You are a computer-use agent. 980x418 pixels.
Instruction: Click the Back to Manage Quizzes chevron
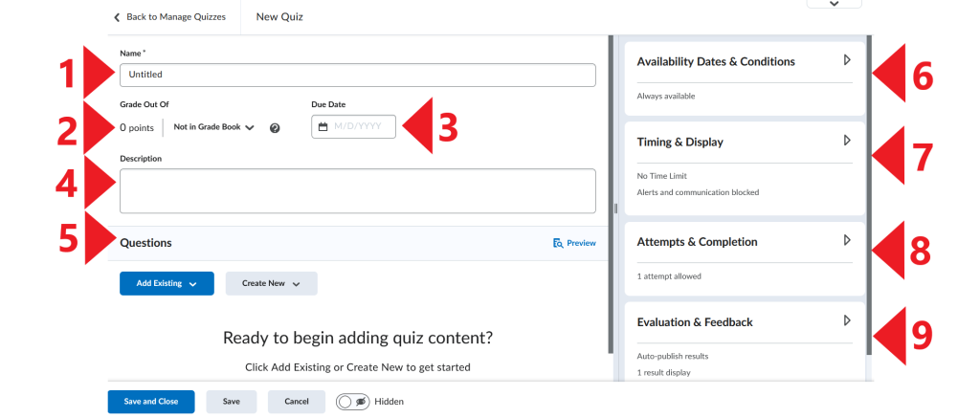coord(117,17)
